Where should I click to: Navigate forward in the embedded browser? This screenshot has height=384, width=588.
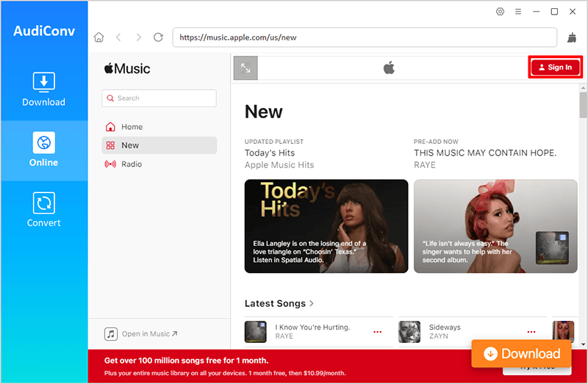click(x=139, y=37)
